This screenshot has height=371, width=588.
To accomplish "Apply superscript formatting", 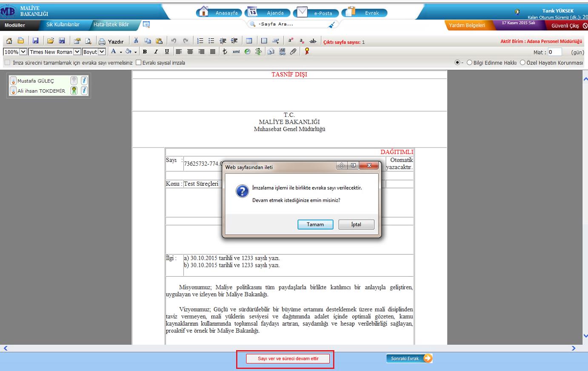I will pyautogui.click(x=291, y=41).
